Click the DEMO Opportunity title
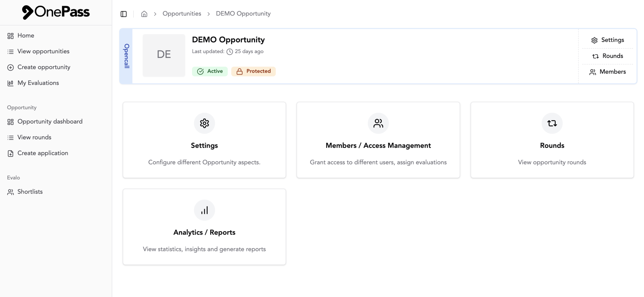 (x=228, y=40)
